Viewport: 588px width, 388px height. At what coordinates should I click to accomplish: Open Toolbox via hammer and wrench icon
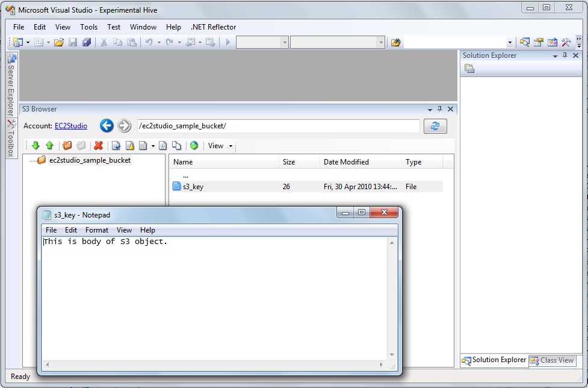coord(566,42)
